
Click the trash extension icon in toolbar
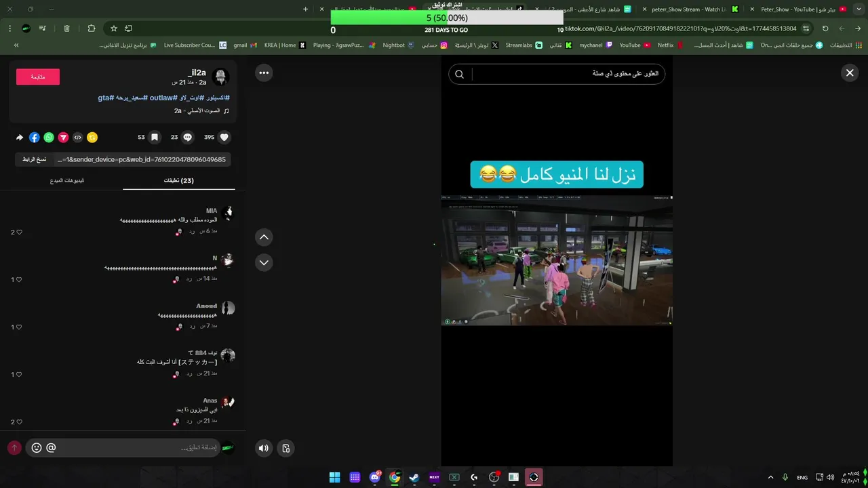click(x=66, y=28)
